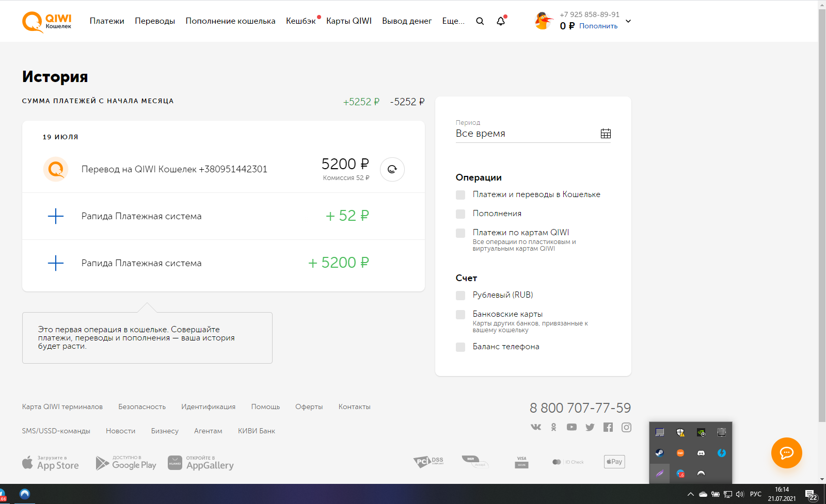826x504 pixels.
Task: Open the 'Платежи' navigation item
Action: point(107,21)
